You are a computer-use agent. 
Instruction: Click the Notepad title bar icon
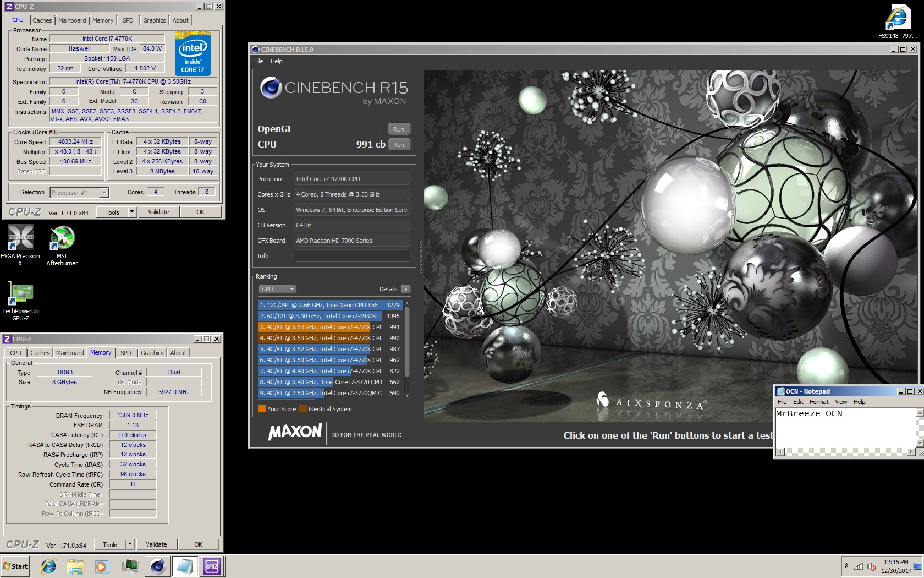click(780, 391)
